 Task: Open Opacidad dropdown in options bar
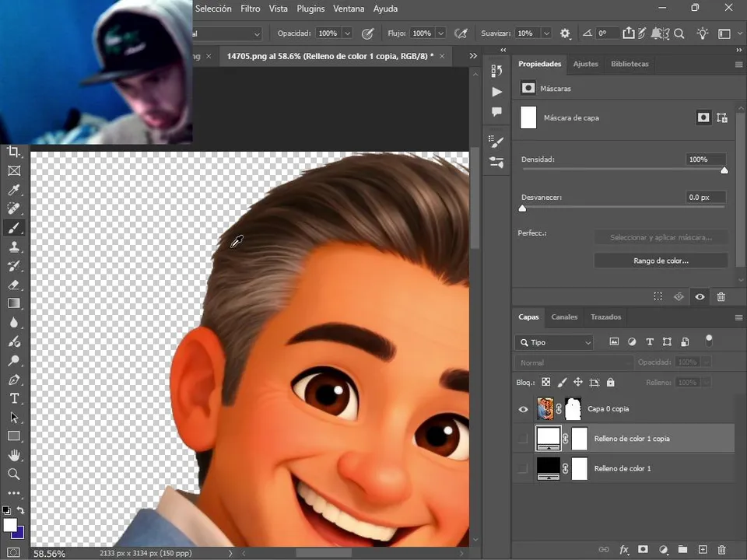[347, 33]
